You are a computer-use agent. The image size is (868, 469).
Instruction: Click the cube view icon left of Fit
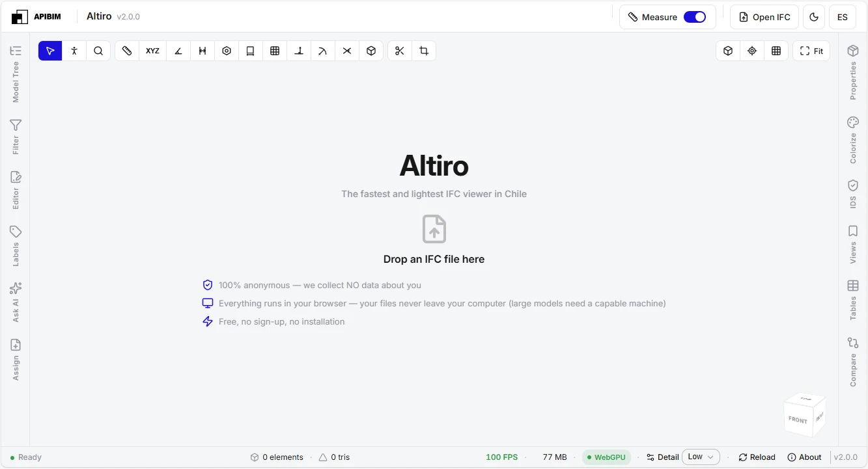pyautogui.click(x=728, y=51)
